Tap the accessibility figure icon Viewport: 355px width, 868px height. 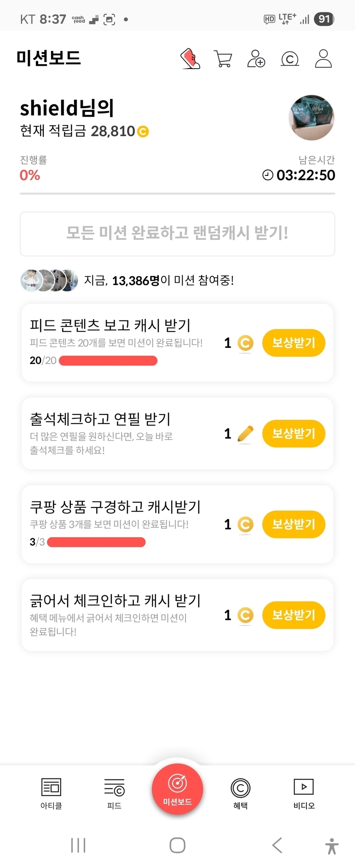pos(331,846)
